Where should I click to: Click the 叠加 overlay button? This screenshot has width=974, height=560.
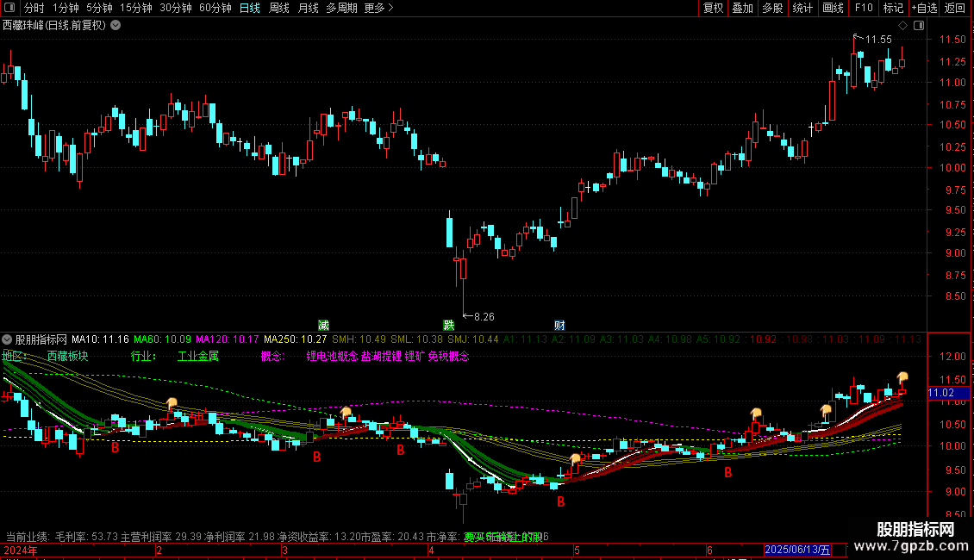click(x=742, y=8)
